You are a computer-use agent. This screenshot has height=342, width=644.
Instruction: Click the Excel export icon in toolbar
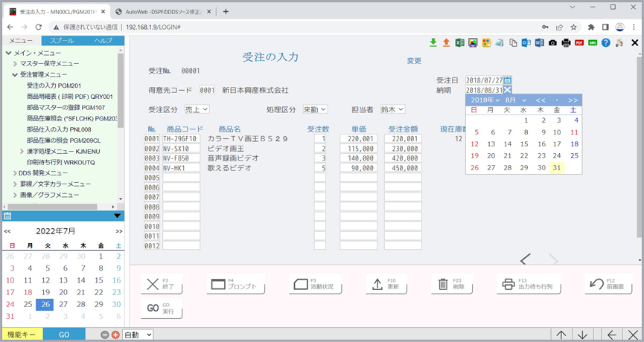[459, 43]
